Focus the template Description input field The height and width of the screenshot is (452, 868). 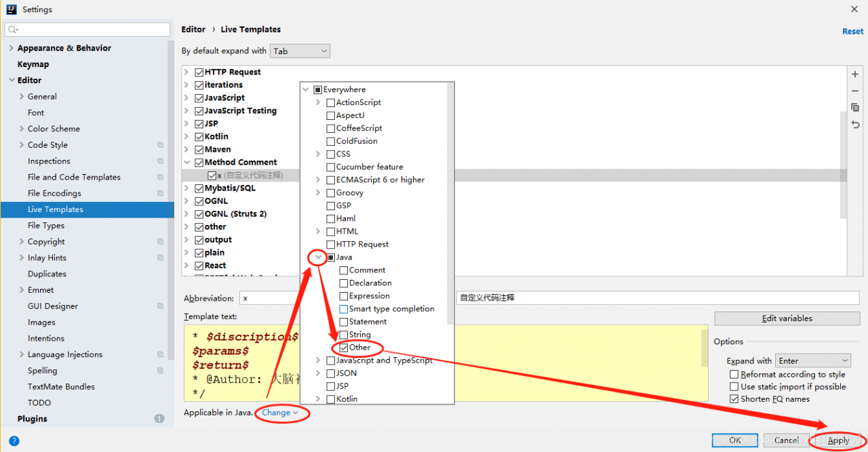pos(658,298)
